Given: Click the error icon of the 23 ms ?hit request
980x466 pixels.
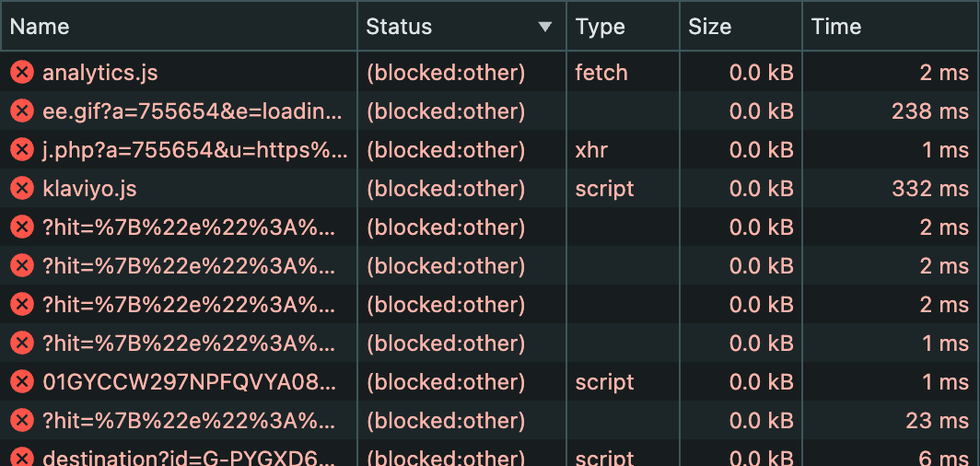Looking at the screenshot, I should pos(22,420).
